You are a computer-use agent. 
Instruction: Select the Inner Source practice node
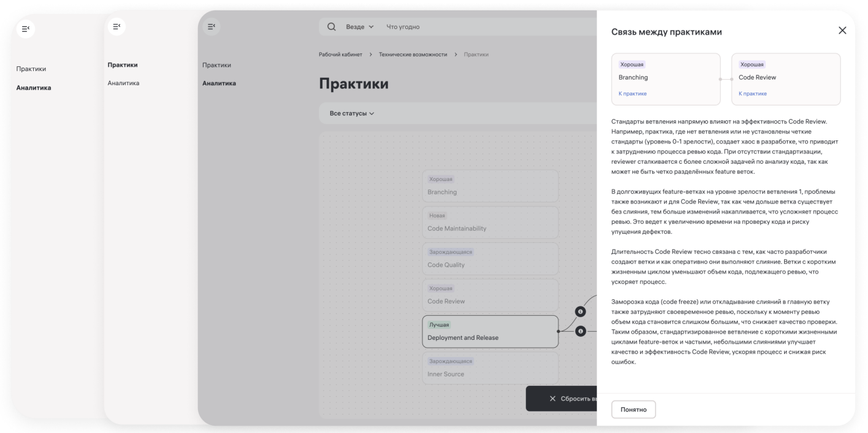click(490, 368)
